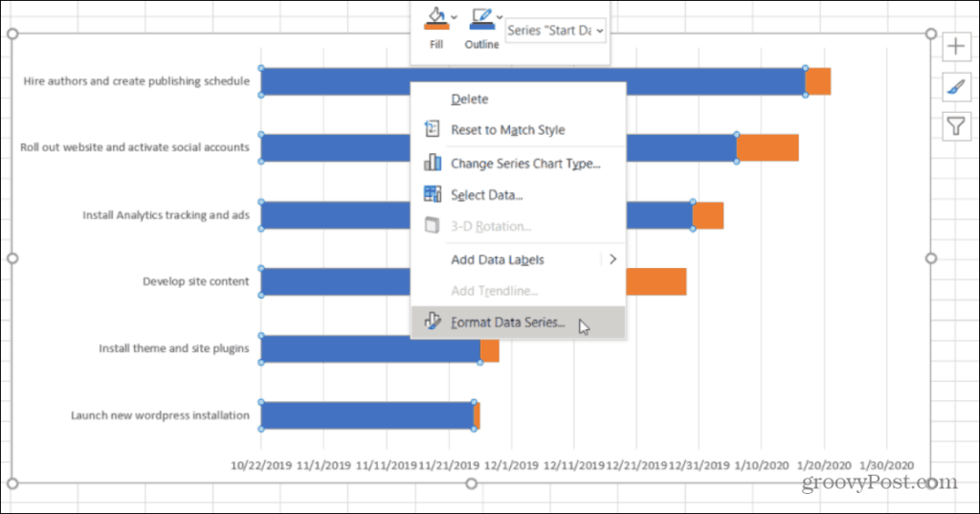Open Format Data Series...
This screenshot has height=514, width=980.
tap(518, 322)
